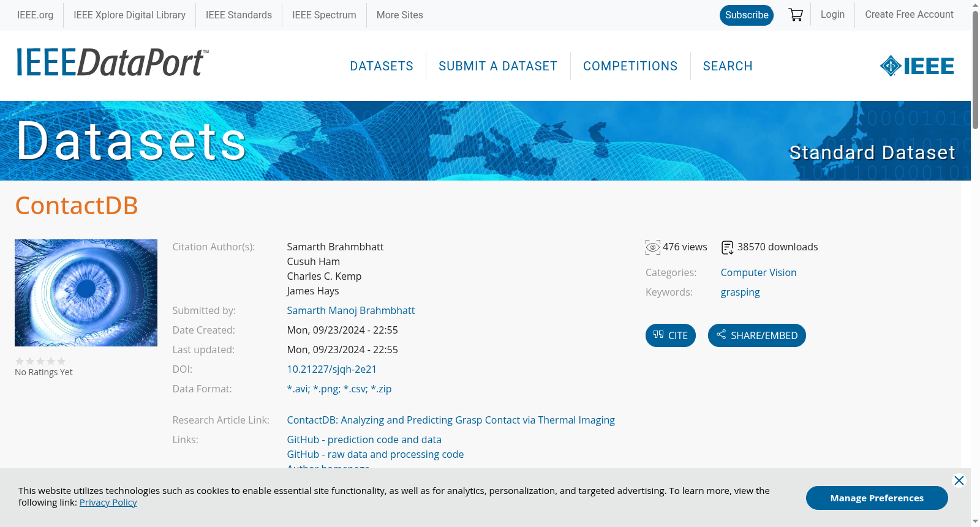This screenshot has width=980, height=527.
Task: Visit IEEE Xplore Digital Library
Action: click(129, 15)
